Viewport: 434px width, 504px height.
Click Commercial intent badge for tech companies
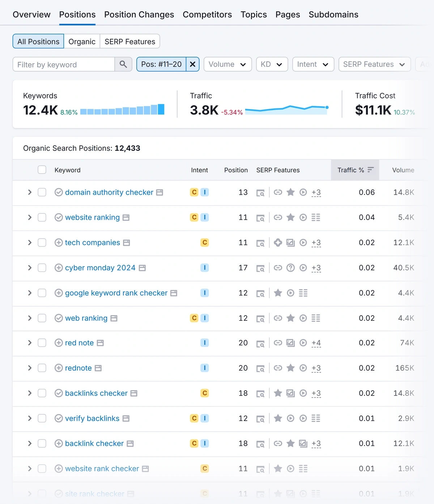205,242
